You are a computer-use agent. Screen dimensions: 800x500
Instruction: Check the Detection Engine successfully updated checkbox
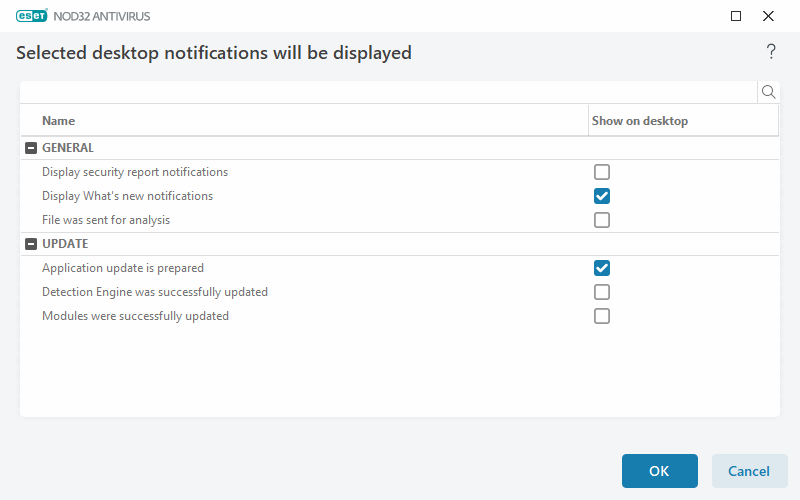602,292
